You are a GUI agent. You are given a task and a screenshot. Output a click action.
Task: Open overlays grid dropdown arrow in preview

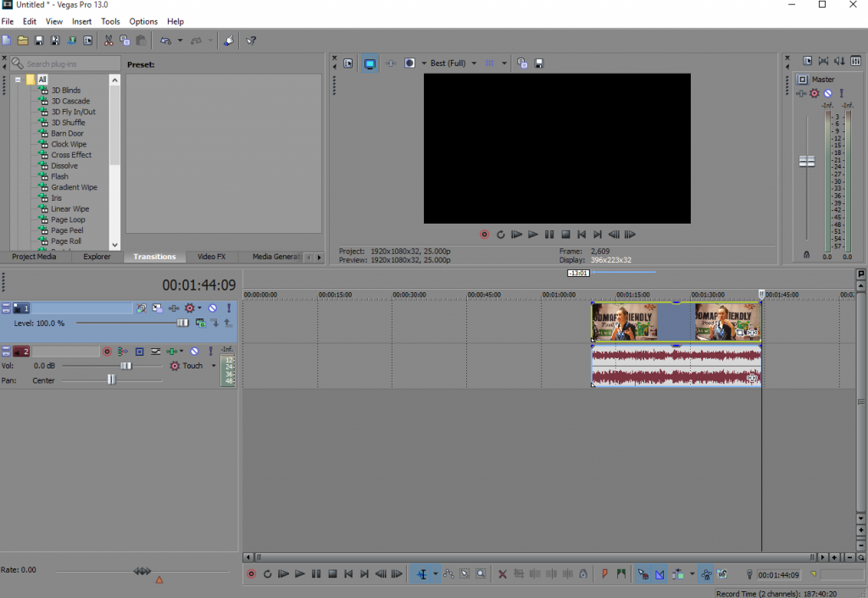tap(504, 63)
